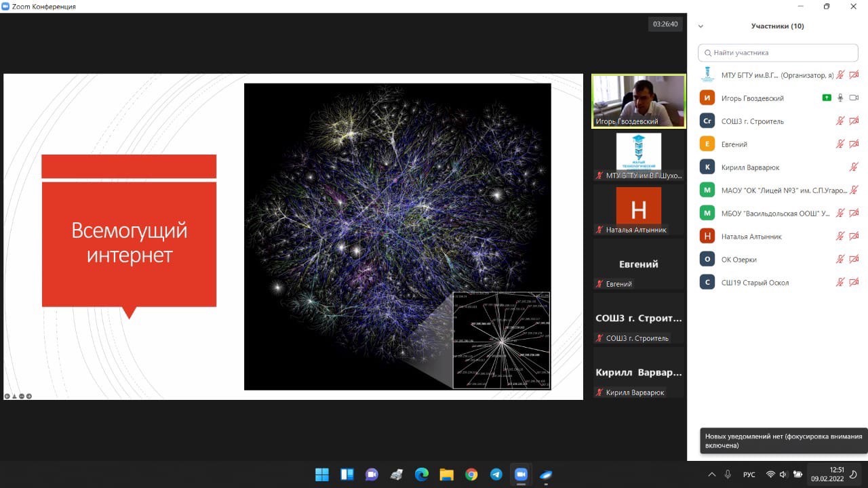This screenshot has height=488, width=868.
Task: Click the Участники (10) panel title
Action: pyautogui.click(x=777, y=26)
